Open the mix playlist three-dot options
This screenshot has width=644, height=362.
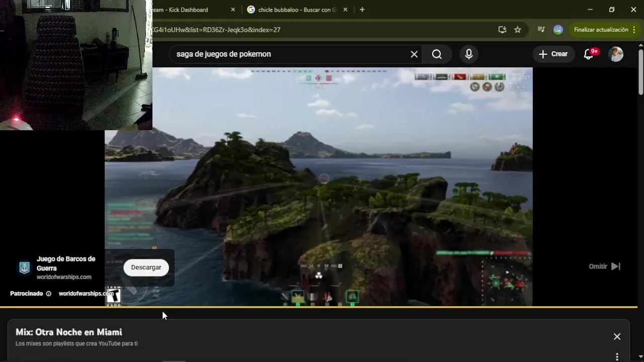point(617,356)
